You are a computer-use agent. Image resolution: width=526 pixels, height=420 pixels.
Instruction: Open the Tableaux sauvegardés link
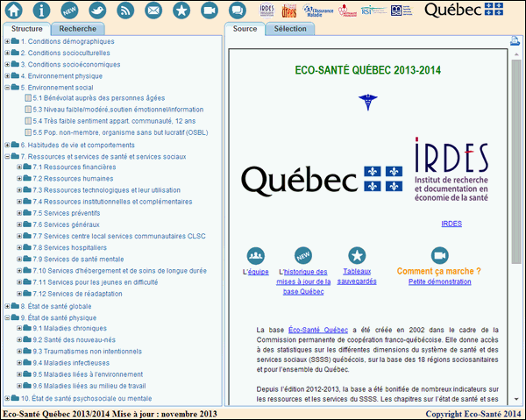click(x=357, y=276)
